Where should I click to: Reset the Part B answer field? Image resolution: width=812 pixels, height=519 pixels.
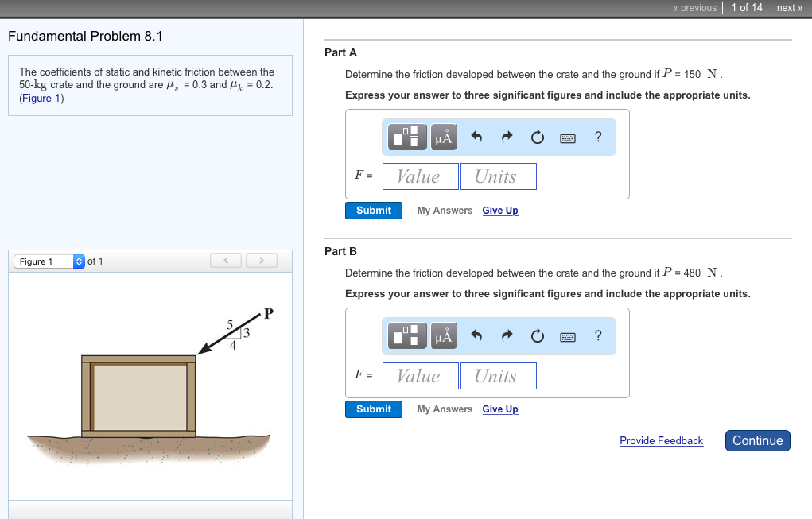coord(537,335)
